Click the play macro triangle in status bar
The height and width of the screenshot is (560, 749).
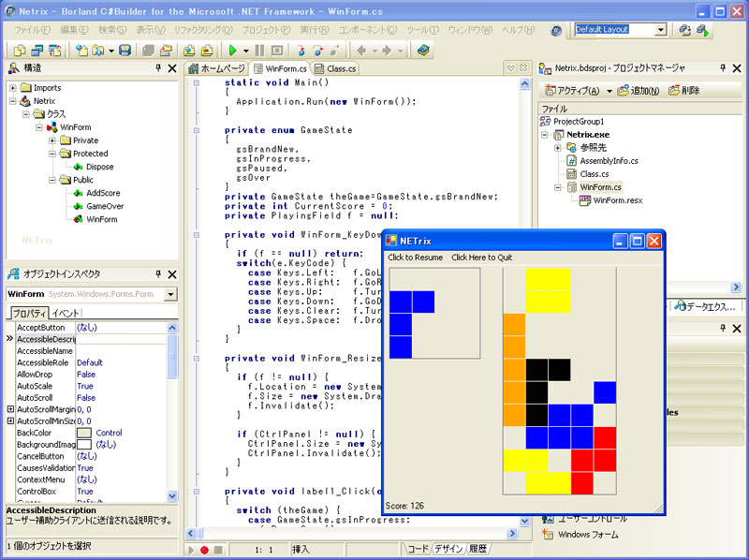point(192,550)
